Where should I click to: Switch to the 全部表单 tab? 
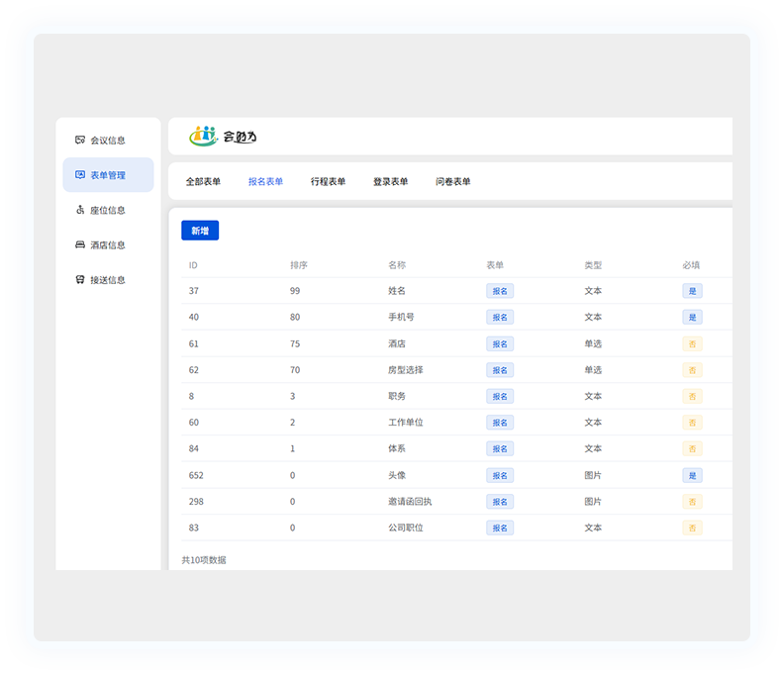click(203, 181)
